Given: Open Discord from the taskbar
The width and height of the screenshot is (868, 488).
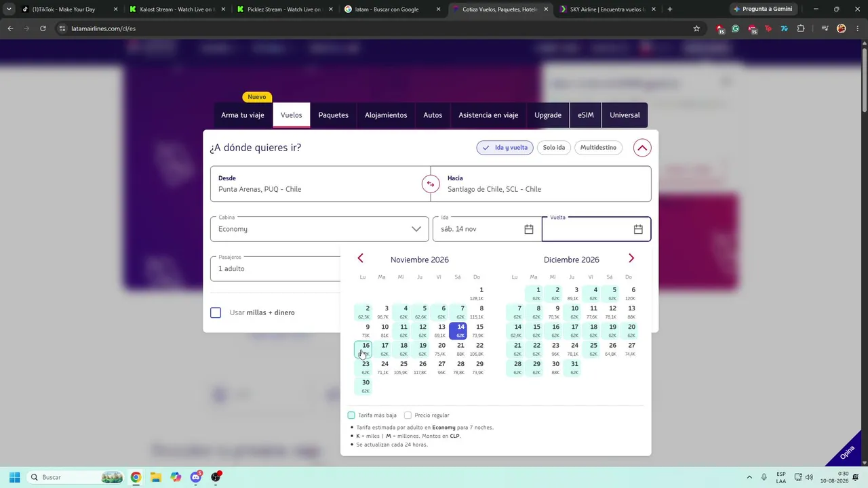Looking at the screenshot, I should pos(196,477).
